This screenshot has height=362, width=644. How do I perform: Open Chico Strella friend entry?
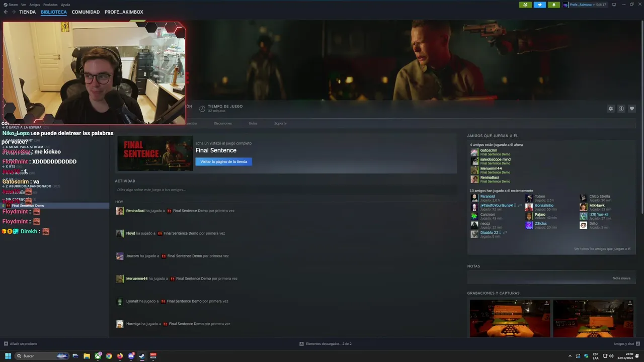(595, 198)
